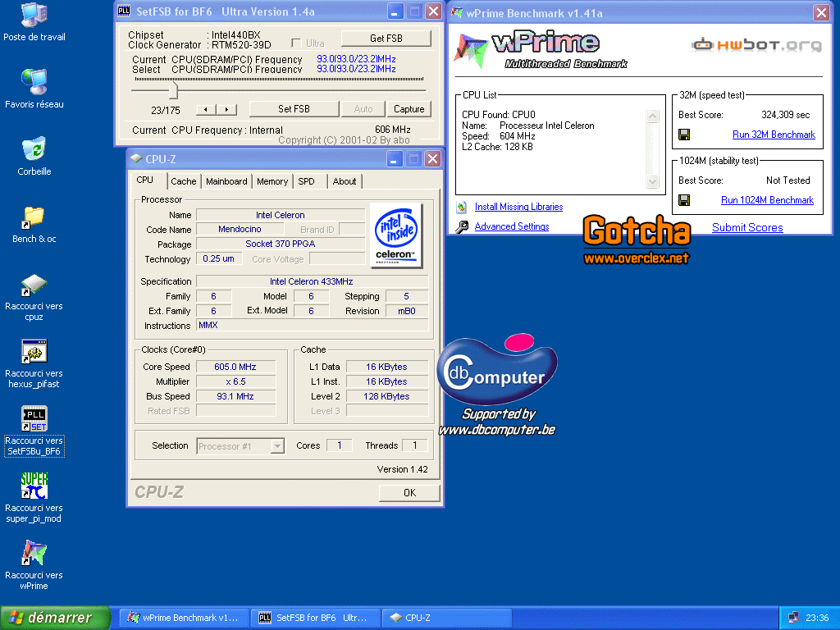Image resolution: width=840 pixels, height=630 pixels.
Task: Run the 1024M Benchmark link
Action: tap(767, 200)
